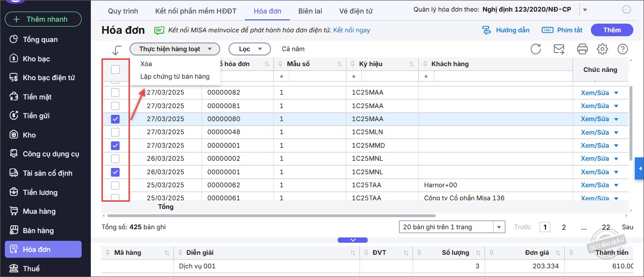Click the circular options icon at top right
Screen dimensions: 644x277
coord(627,10)
